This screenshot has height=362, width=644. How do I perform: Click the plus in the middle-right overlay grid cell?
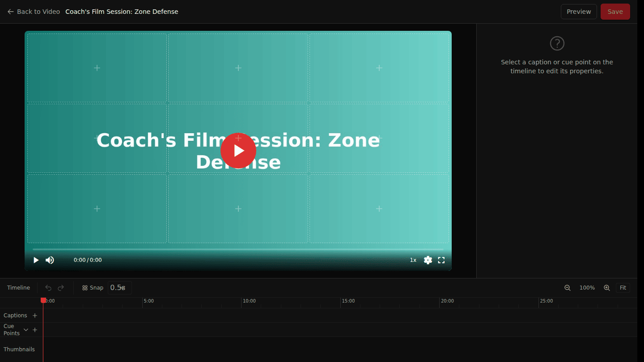click(x=379, y=138)
